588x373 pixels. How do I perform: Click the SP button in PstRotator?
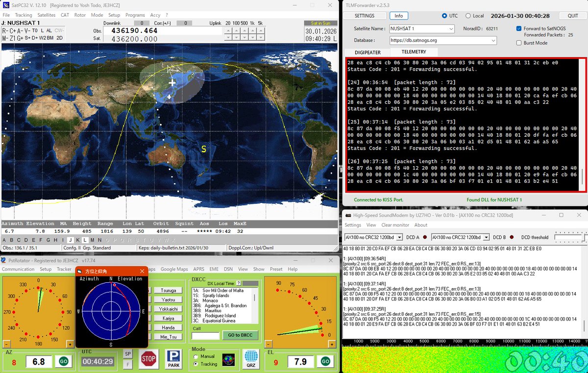point(127,353)
